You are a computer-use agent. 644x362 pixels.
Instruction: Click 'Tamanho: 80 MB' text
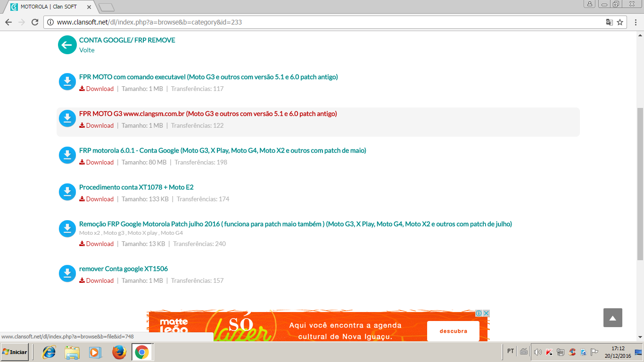click(144, 162)
